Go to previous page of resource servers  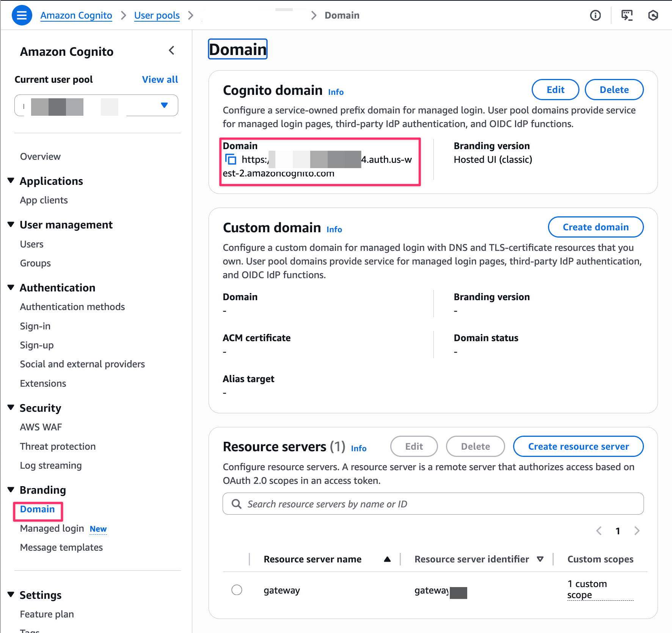point(599,531)
